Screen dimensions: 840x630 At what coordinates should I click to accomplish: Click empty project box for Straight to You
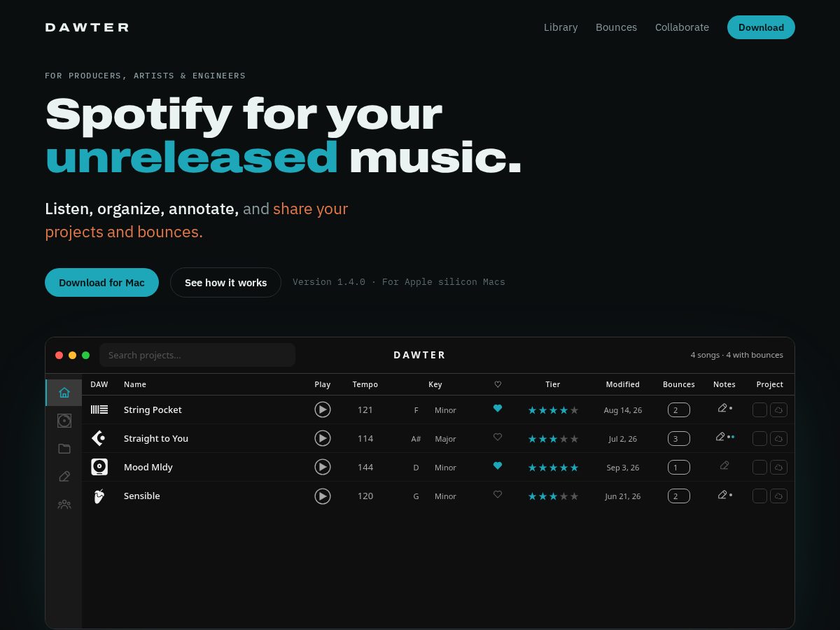pyautogui.click(x=759, y=438)
